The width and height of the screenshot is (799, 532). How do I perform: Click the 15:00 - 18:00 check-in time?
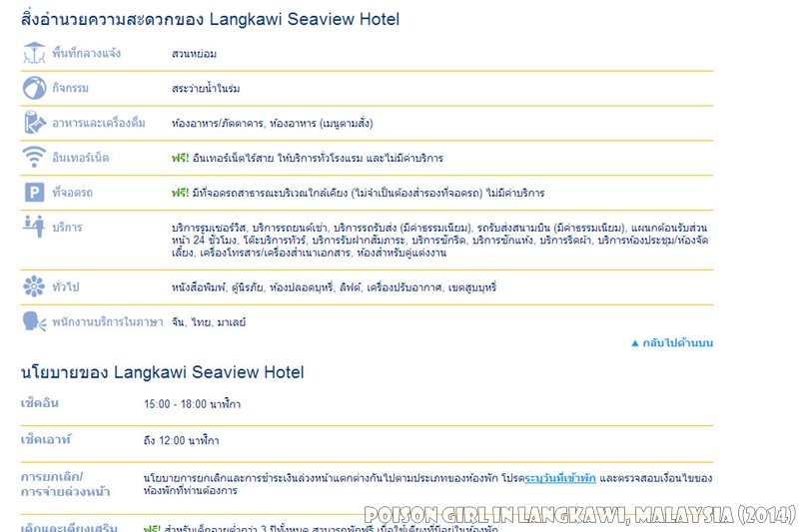(x=192, y=404)
